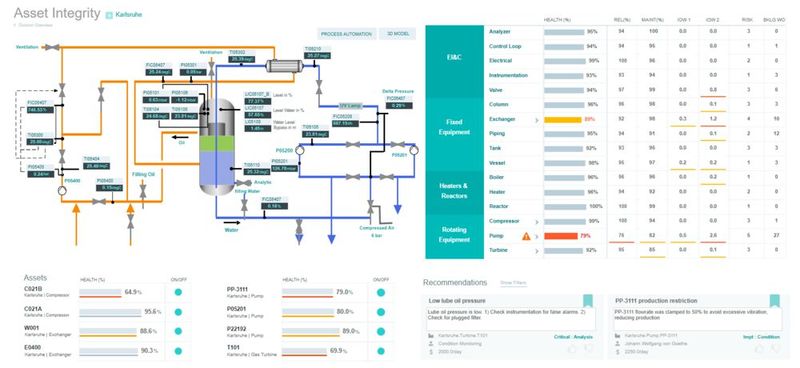Toggle P22192 pump on/off
Screen dimensions: 800x368
tap(381, 331)
